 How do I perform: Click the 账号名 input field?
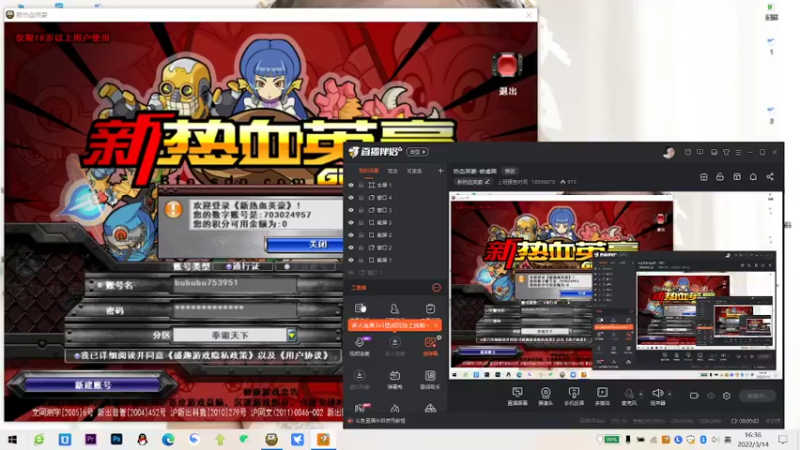tap(235, 284)
